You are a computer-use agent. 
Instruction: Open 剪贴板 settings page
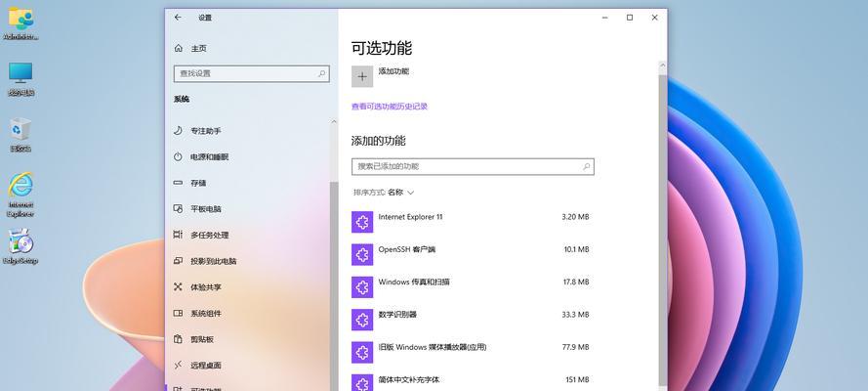(x=202, y=339)
